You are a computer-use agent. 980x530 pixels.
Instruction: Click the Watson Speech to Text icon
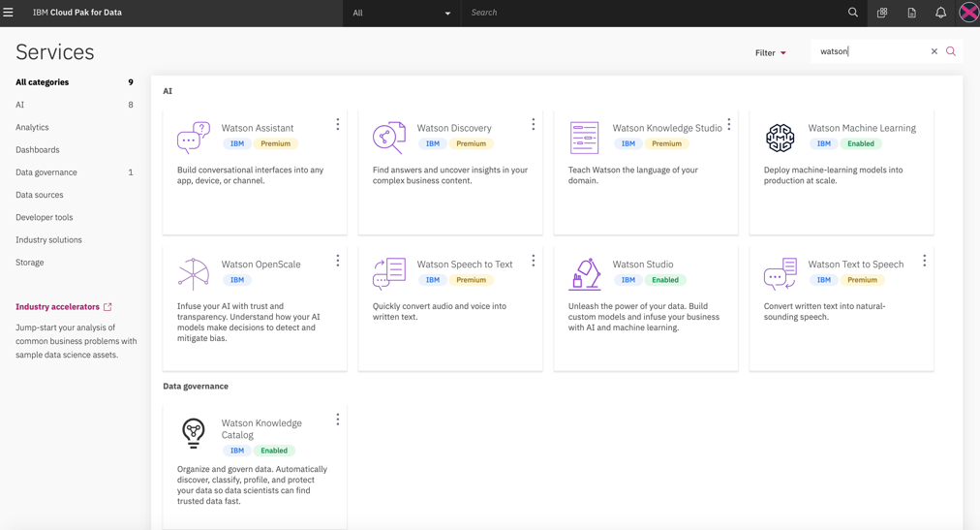click(388, 274)
